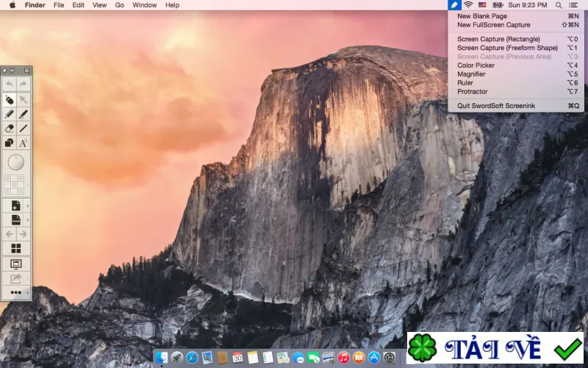Open Safari from the Dock
The height and width of the screenshot is (368, 588).
point(192,358)
